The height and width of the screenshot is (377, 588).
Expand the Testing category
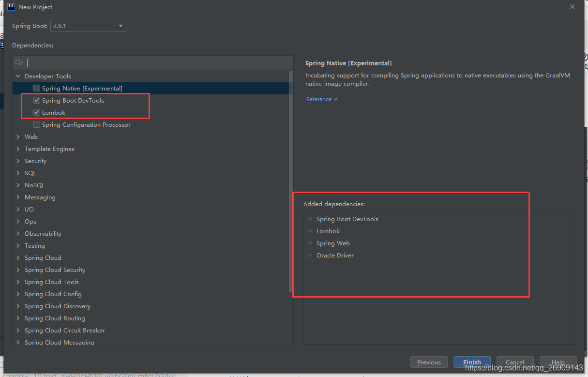(18, 245)
